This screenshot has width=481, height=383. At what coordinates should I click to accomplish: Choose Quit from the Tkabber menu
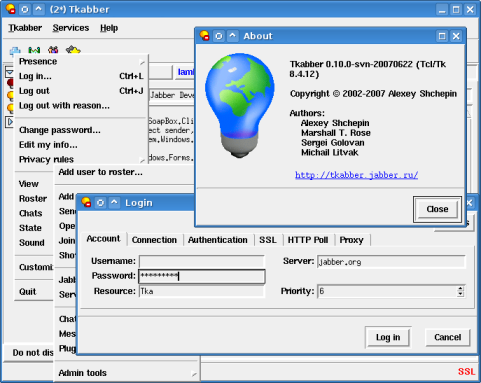point(34,292)
